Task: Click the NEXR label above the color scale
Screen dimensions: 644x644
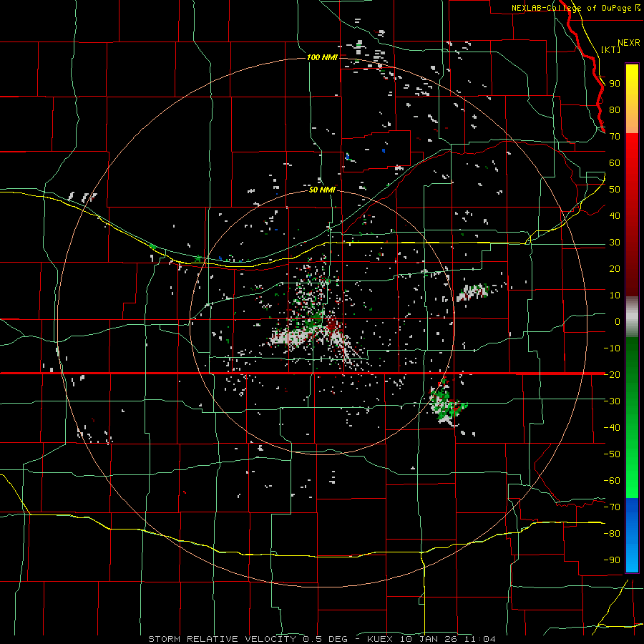Action: point(629,43)
